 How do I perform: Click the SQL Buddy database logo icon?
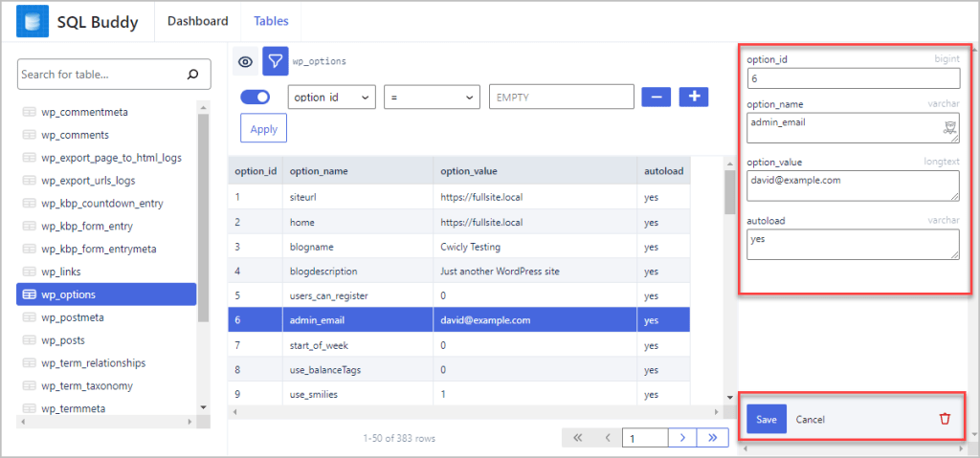click(x=33, y=21)
